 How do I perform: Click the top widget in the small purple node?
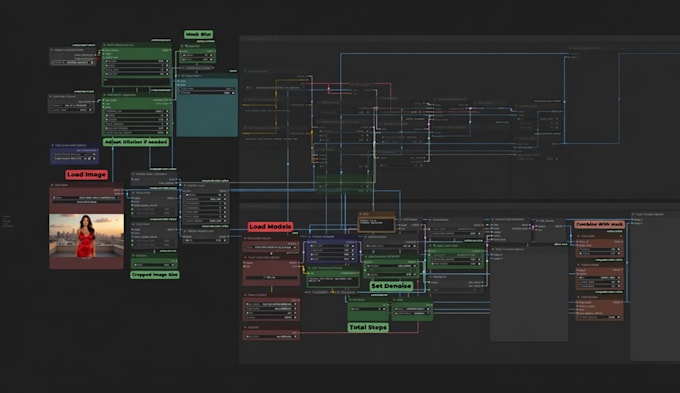(x=75, y=154)
